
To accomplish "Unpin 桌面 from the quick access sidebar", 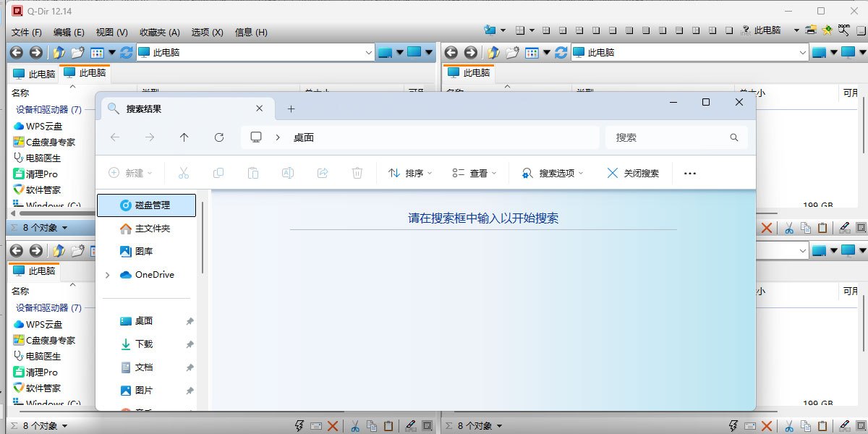I will click(x=190, y=320).
